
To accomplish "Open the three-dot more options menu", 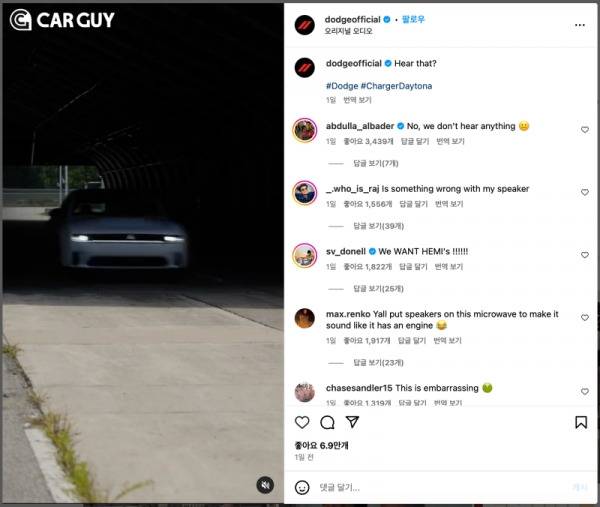I will (580, 25).
